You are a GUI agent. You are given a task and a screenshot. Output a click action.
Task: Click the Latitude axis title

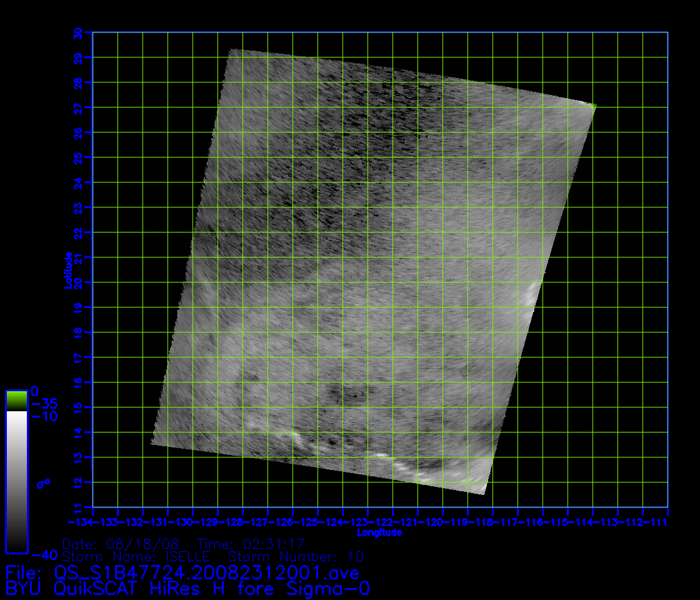[68, 270]
